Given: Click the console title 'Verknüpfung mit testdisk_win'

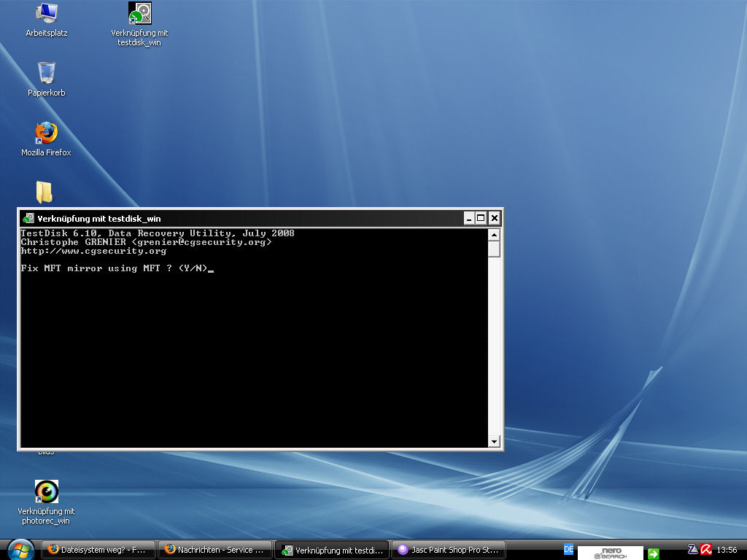Looking at the screenshot, I should point(99,219).
